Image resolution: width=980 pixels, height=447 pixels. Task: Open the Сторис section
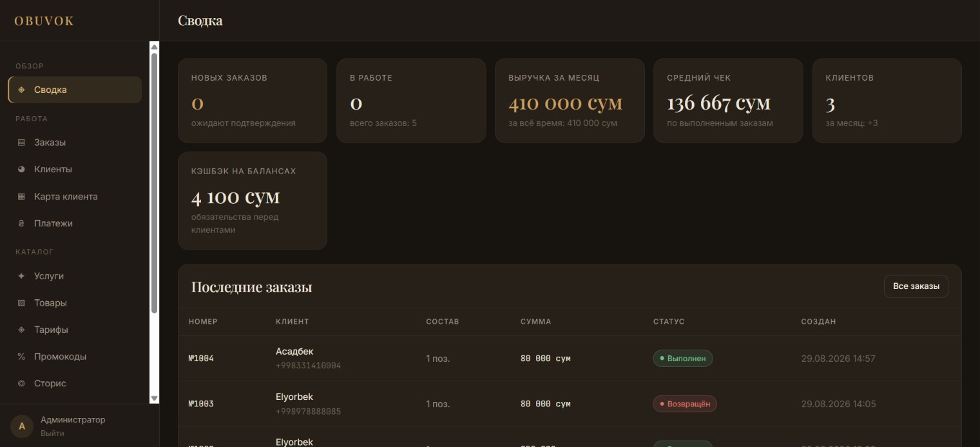pyautogui.click(x=75, y=383)
